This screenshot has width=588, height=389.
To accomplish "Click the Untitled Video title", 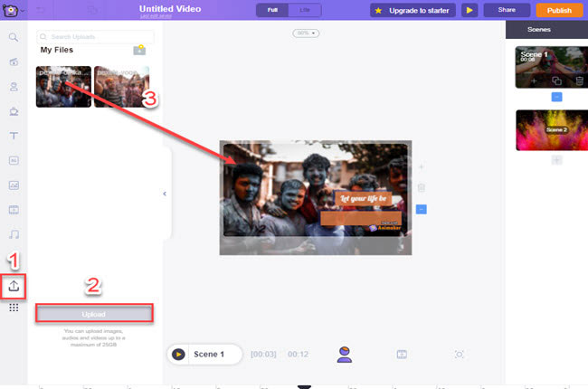I will point(170,9).
